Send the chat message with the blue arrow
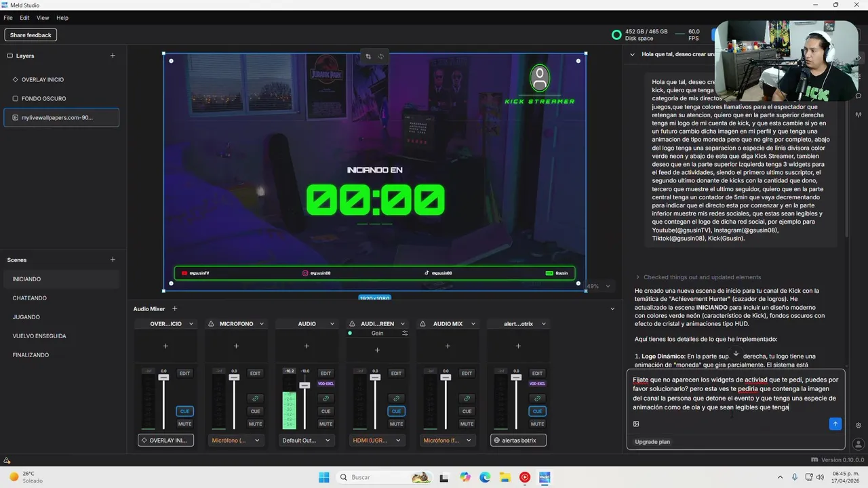Image resolution: width=868 pixels, height=488 pixels. tap(835, 424)
